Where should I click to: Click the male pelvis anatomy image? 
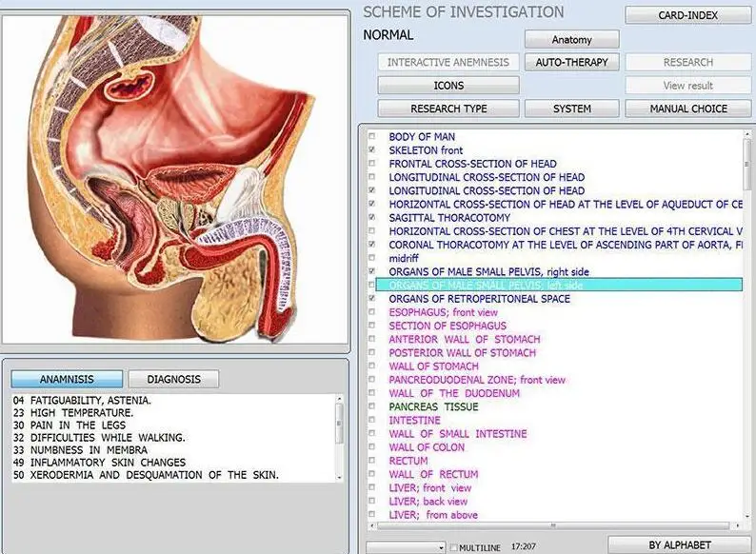[x=175, y=178]
